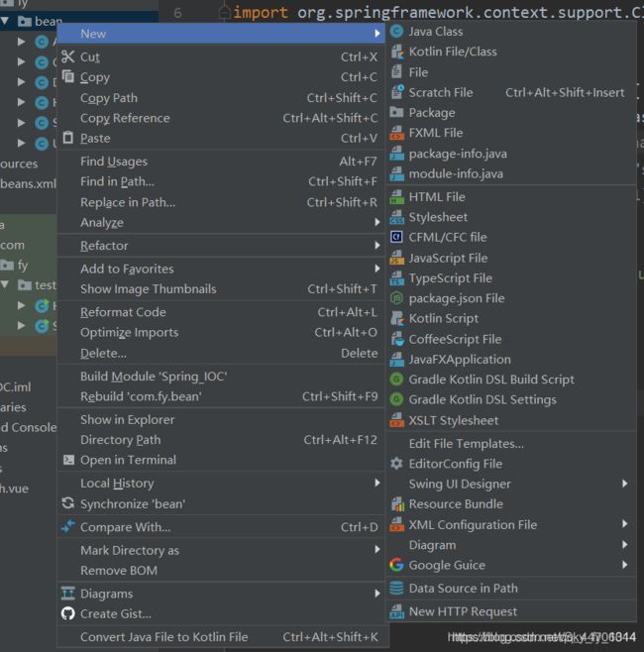Select Build Module 'Spring_IOC'

point(220,377)
